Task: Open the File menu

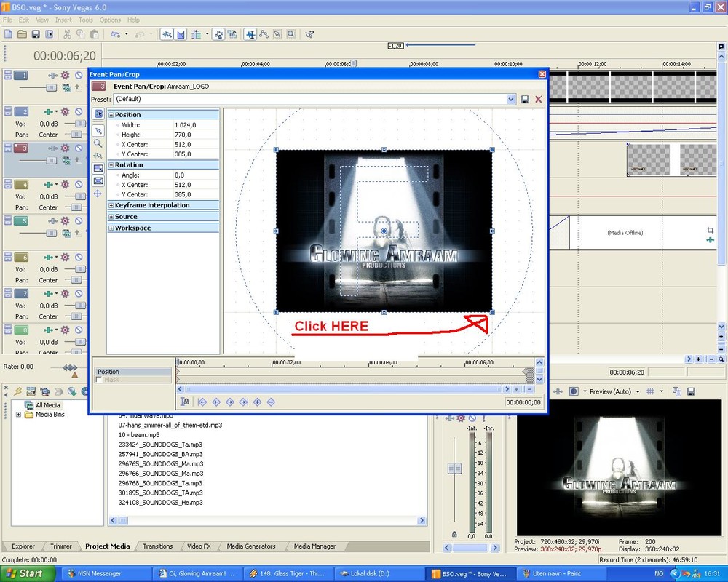Action: click(7, 20)
